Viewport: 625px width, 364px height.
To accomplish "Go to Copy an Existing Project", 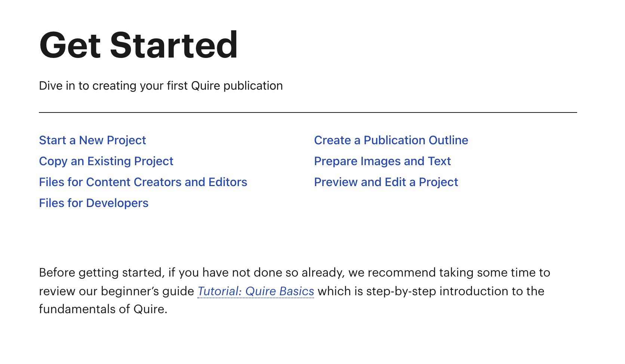I will pyautogui.click(x=106, y=161).
